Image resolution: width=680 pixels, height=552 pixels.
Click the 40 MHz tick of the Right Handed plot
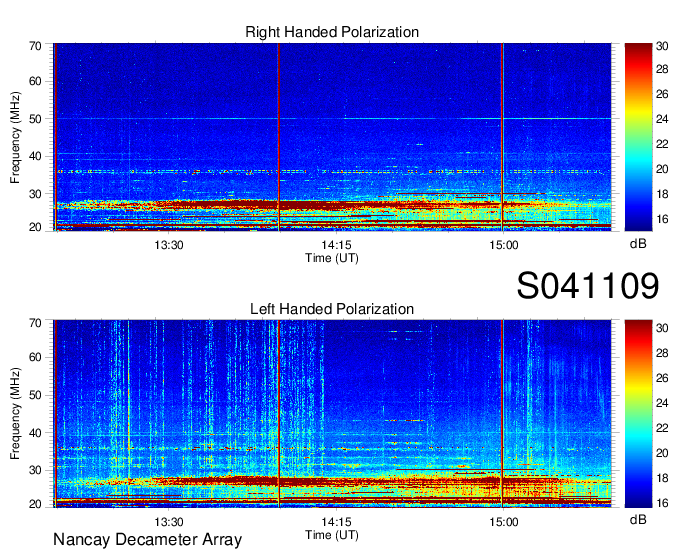tap(35, 156)
